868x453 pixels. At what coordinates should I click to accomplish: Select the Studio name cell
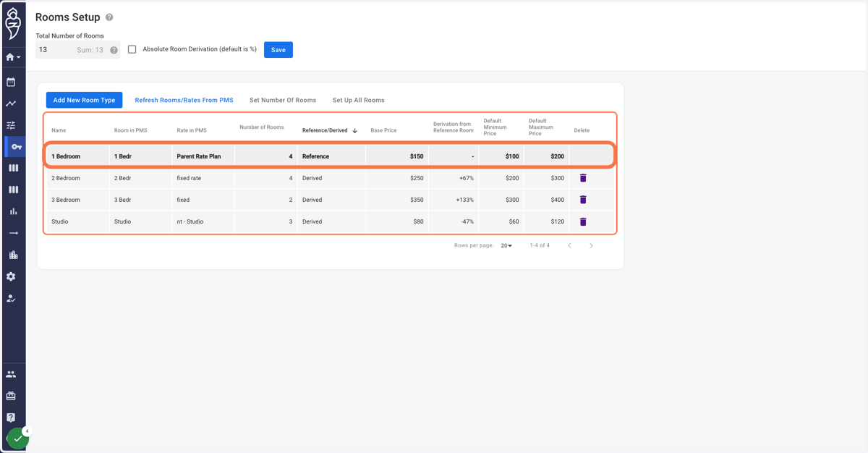(x=78, y=221)
